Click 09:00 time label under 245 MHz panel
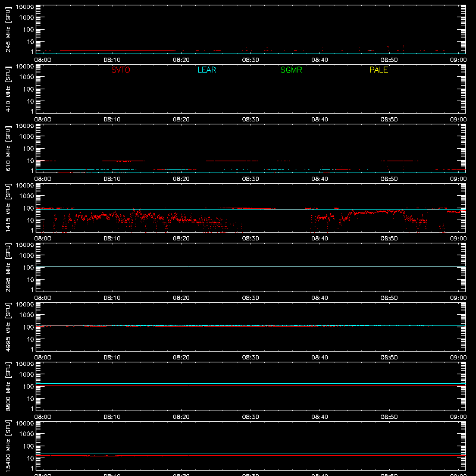 tap(458, 60)
